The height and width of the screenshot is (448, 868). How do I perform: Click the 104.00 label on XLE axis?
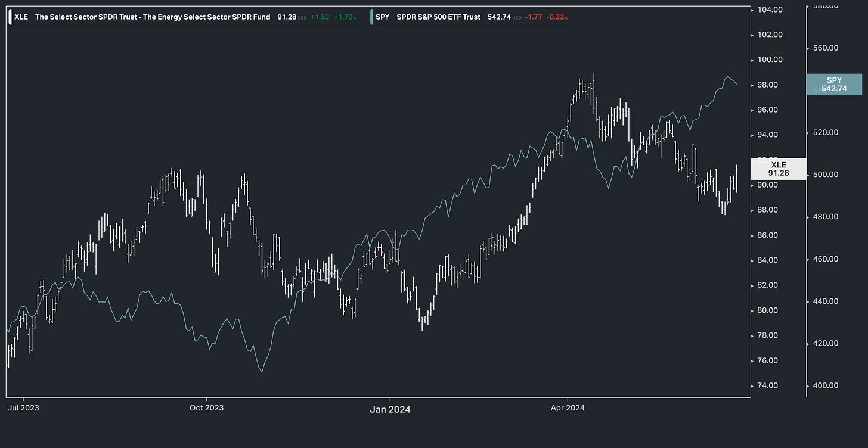click(770, 10)
